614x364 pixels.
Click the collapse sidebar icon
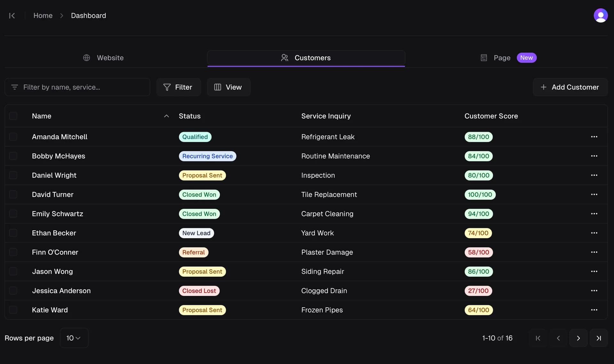click(12, 15)
